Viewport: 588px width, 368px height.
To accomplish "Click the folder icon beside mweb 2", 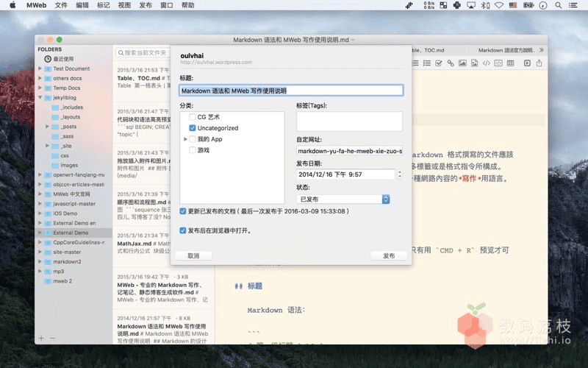I will 48,281.
